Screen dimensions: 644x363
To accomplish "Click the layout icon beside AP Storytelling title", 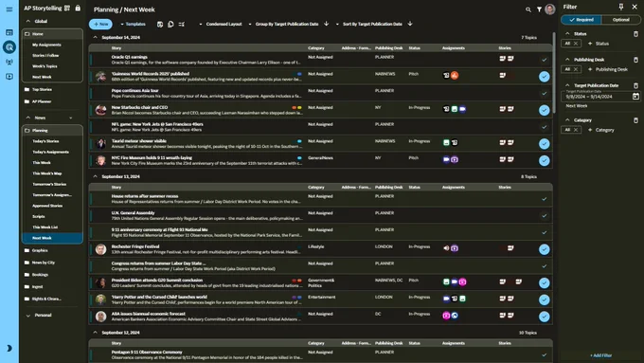I will click(67, 8).
